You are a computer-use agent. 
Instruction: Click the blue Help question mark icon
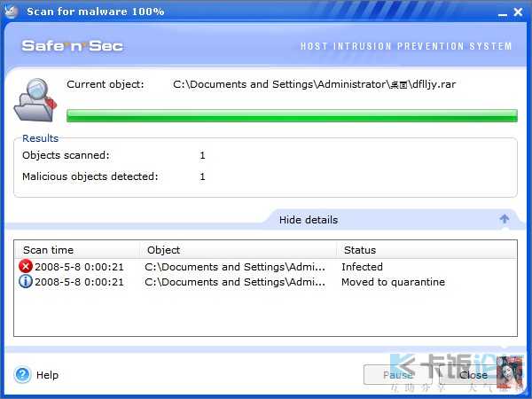click(23, 375)
